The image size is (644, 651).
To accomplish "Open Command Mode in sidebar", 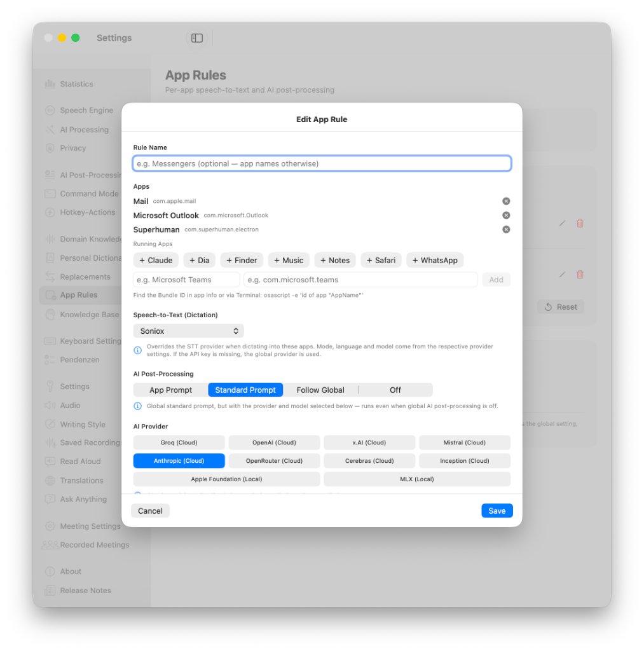I will (x=89, y=193).
